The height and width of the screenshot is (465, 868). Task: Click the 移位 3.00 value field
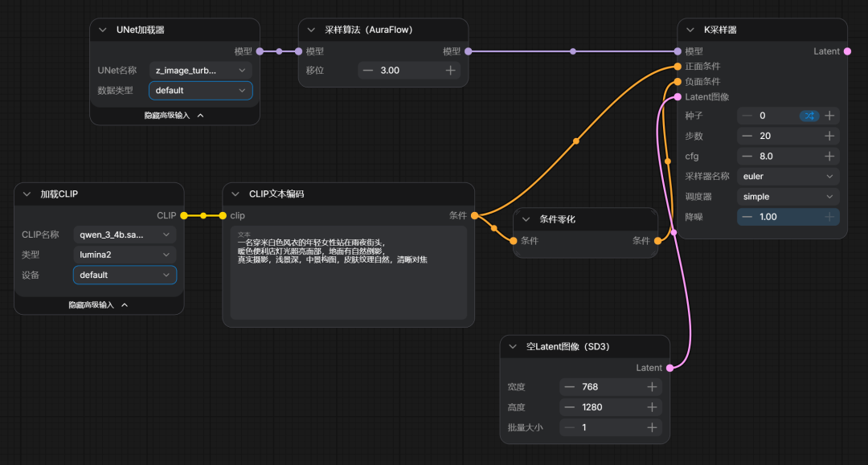409,70
